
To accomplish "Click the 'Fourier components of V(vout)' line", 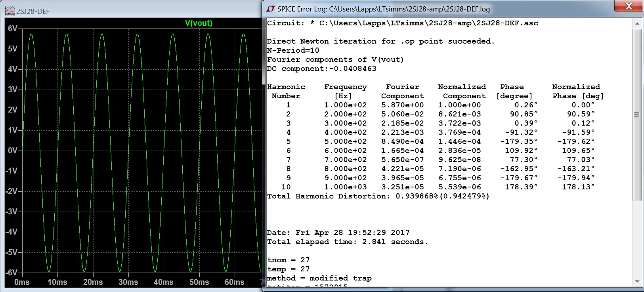I will click(x=335, y=59).
